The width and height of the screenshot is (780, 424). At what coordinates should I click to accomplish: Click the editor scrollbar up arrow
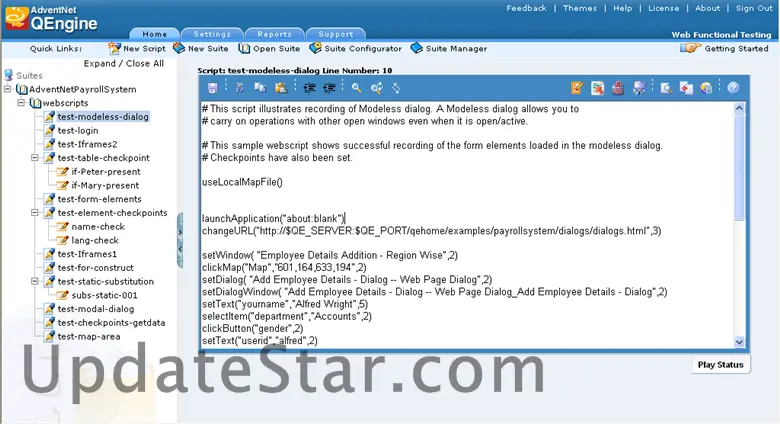point(739,108)
